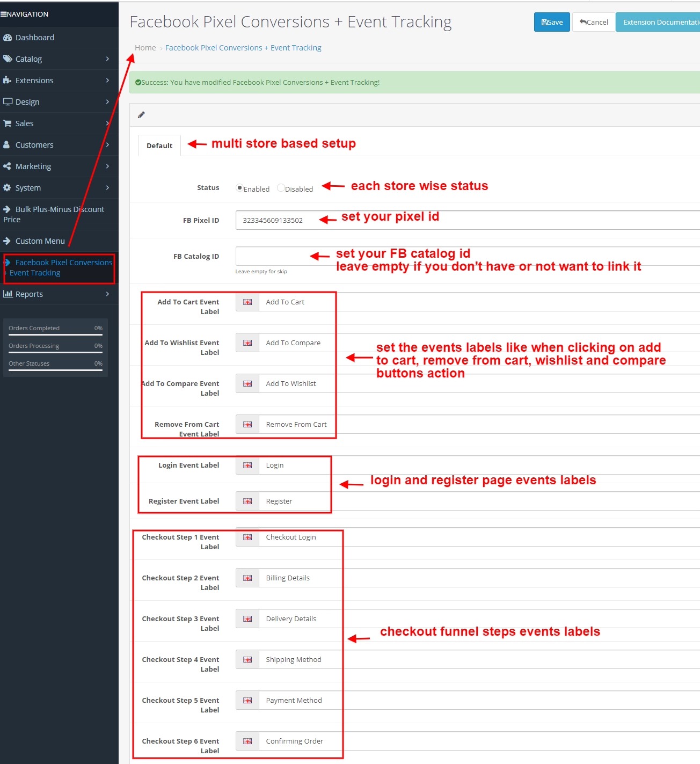Click language flag for Remove From Cart label
This screenshot has width=700, height=764.
pyautogui.click(x=247, y=425)
